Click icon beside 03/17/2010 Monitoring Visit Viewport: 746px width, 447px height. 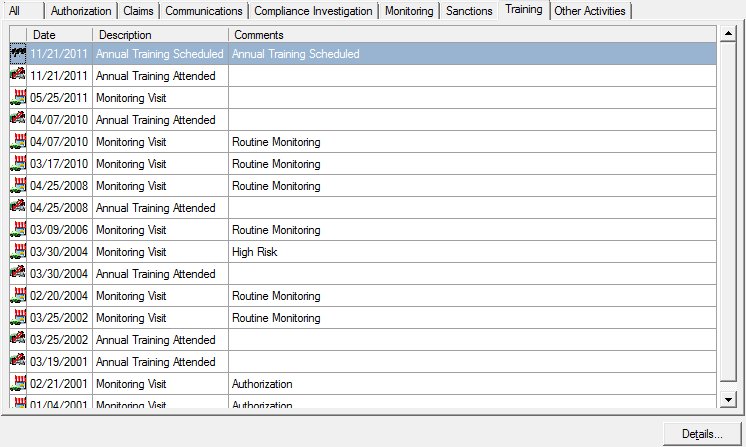pyautogui.click(x=18, y=164)
